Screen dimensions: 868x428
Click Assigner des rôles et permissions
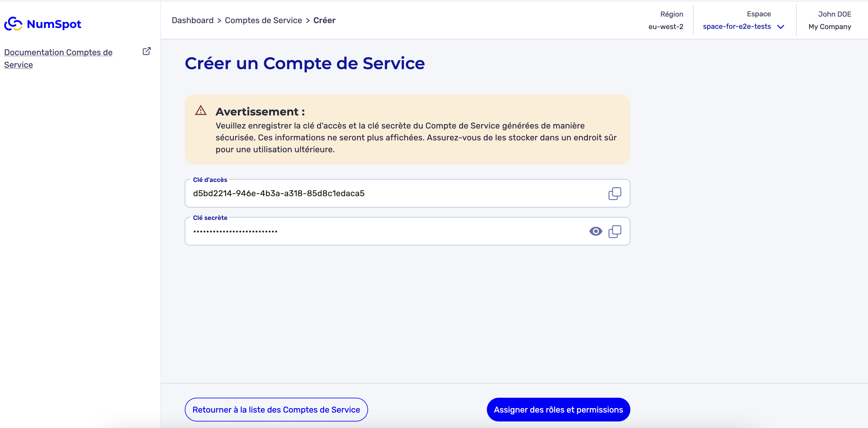point(558,410)
